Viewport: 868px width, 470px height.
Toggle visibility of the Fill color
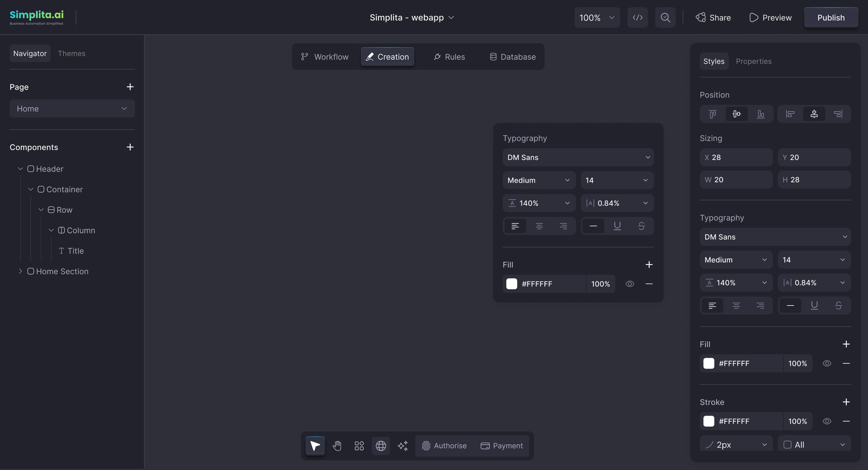[827, 363]
